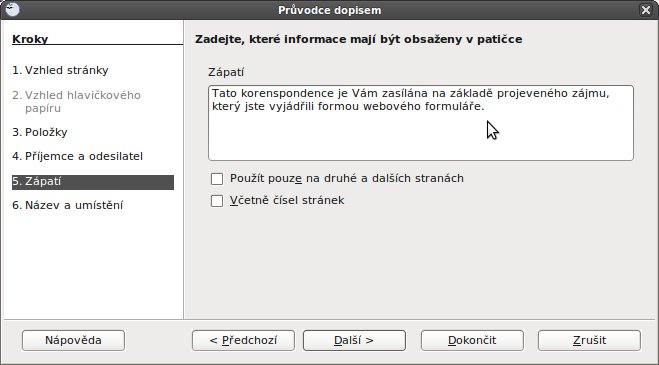Finish the wizard with 'Dokončit'

pyautogui.click(x=472, y=340)
